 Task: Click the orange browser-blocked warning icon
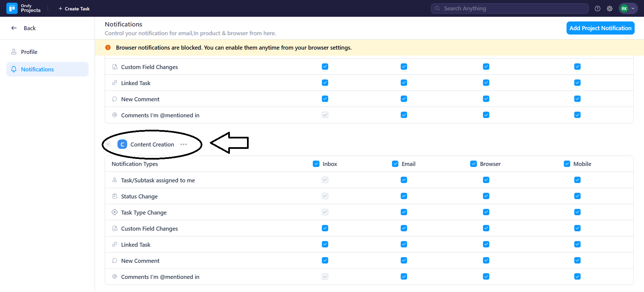108,48
